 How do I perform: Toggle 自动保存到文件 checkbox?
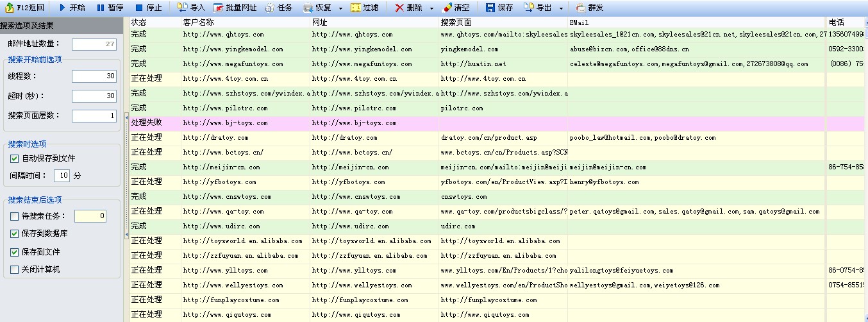[x=15, y=158]
